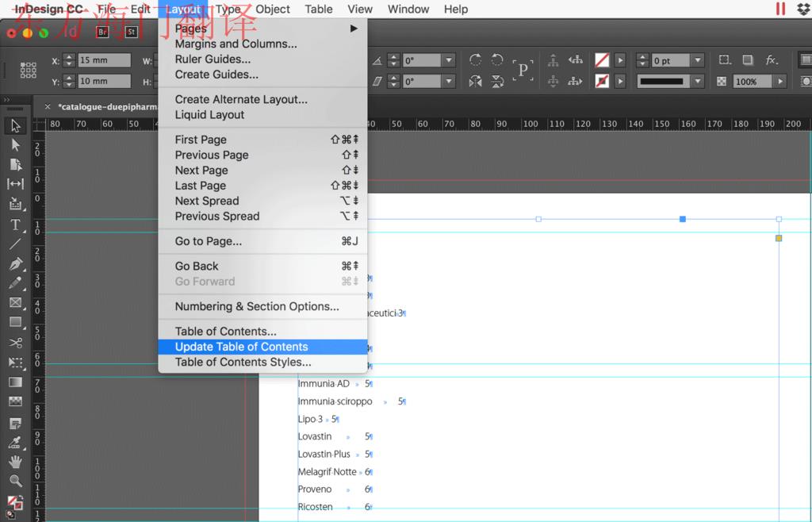Click Rotate 90° Counter-clockwise icon
This screenshot has width=812, height=522.
coord(497,60)
